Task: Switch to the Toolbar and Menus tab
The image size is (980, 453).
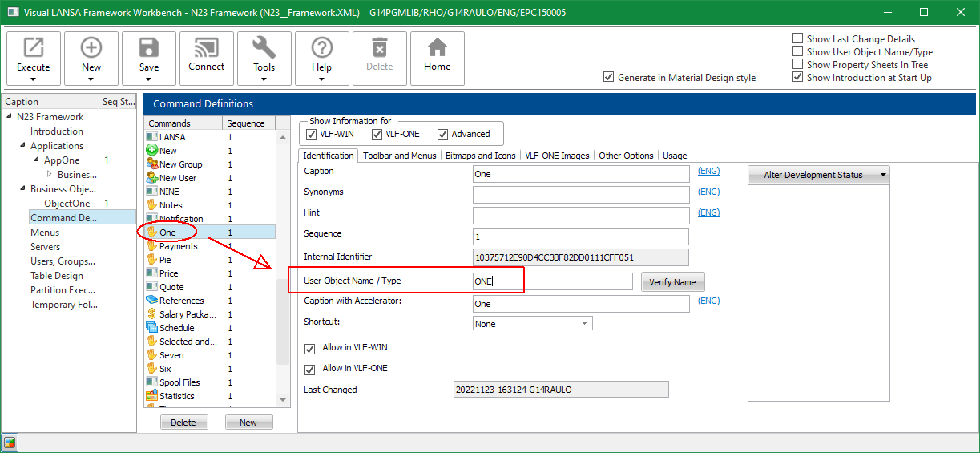Action: click(400, 156)
